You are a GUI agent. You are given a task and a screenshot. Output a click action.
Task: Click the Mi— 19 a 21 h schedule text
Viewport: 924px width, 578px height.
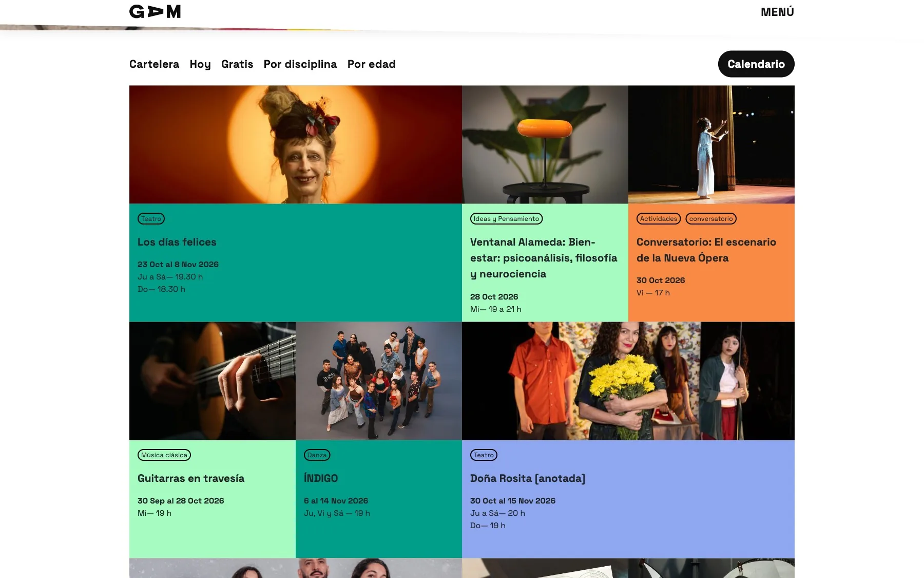pos(496,309)
